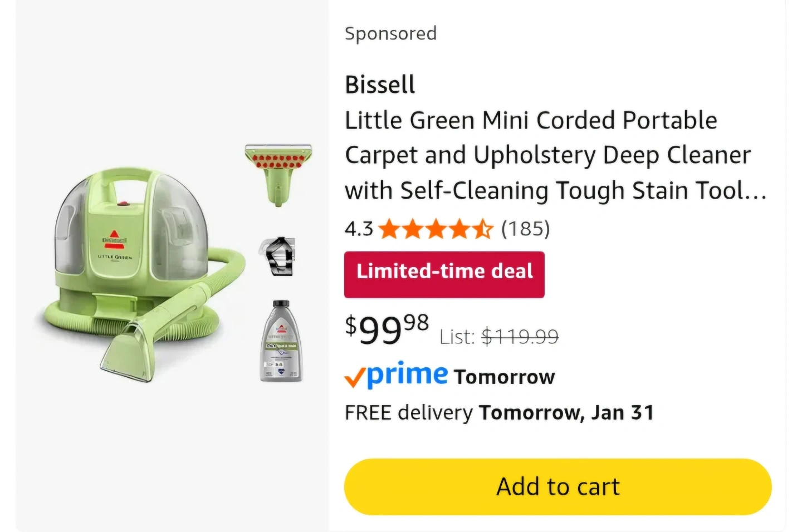Click the FREE delivery Tomorrow, Jan 31 text
The image size is (802, 532).
point(499,412)
